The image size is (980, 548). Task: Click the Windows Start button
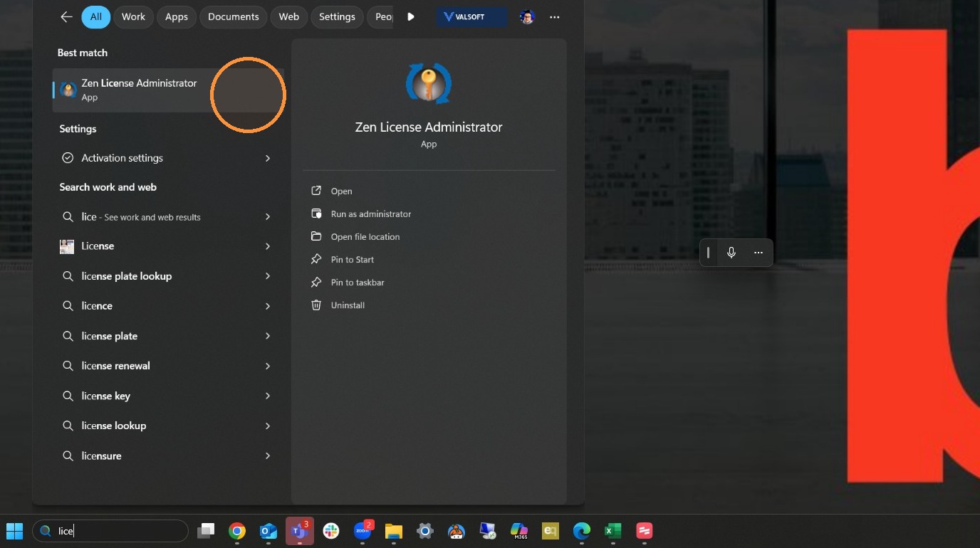[x=14, y=531]
